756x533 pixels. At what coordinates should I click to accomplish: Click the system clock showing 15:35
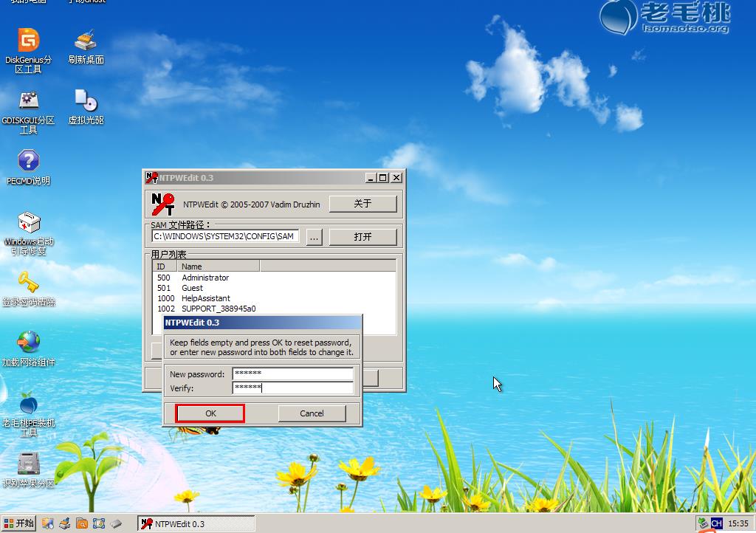[x=738, y=523]
